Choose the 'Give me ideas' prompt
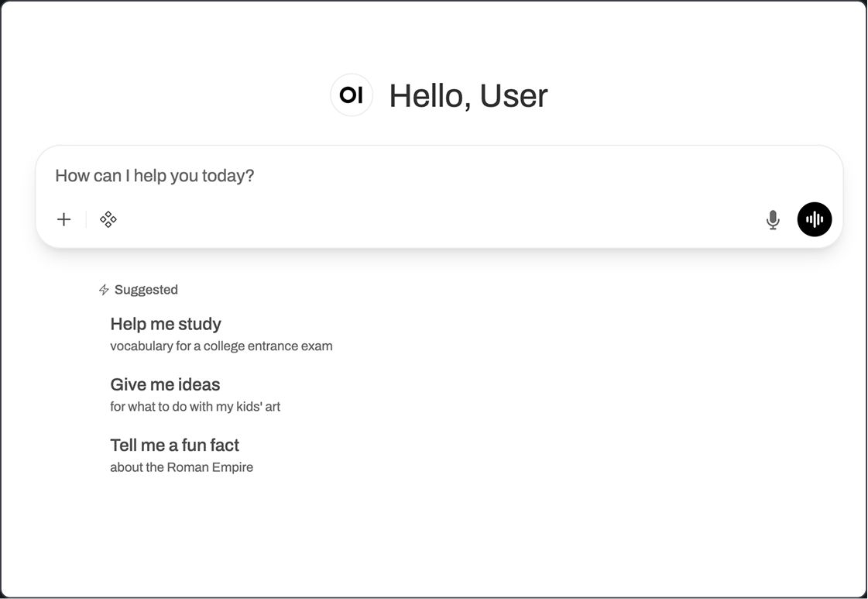This screenshot has width=868, height=599. coord(165,384)
